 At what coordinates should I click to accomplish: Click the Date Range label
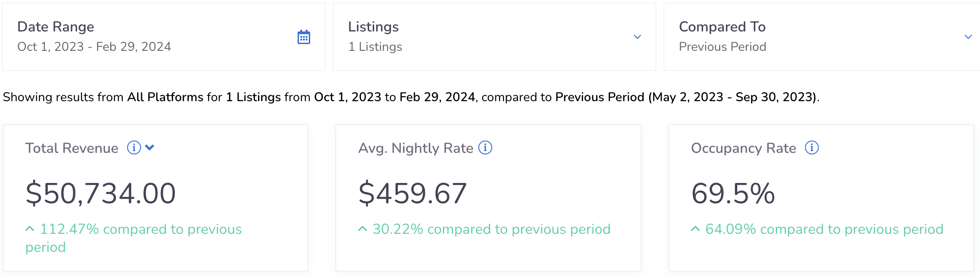pyautogui.click(x=56, y=27)
